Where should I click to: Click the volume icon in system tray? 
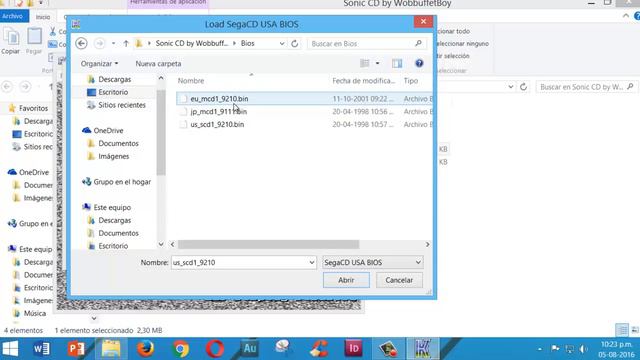point(583,349)
